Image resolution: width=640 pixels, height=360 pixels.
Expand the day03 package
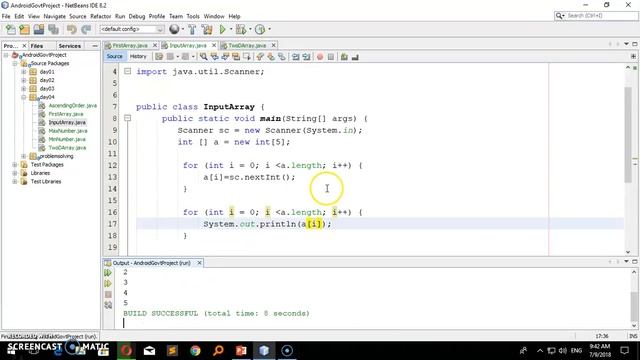(x=24, y=89)
